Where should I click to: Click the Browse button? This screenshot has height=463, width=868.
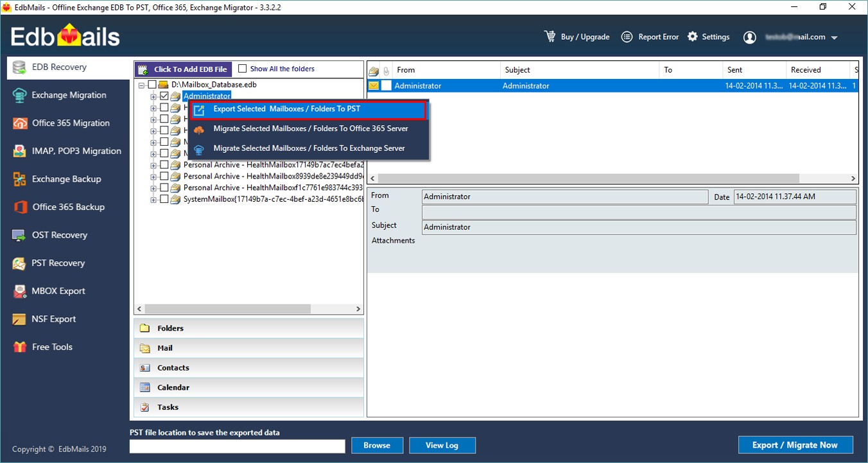(x=377, y=445)
